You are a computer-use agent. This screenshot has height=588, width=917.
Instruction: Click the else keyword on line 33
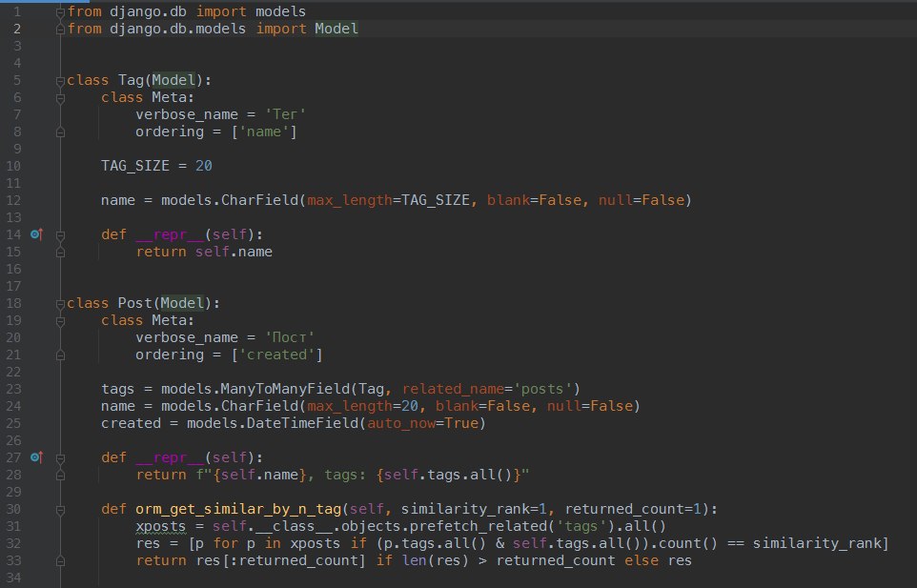click(642, 560)
